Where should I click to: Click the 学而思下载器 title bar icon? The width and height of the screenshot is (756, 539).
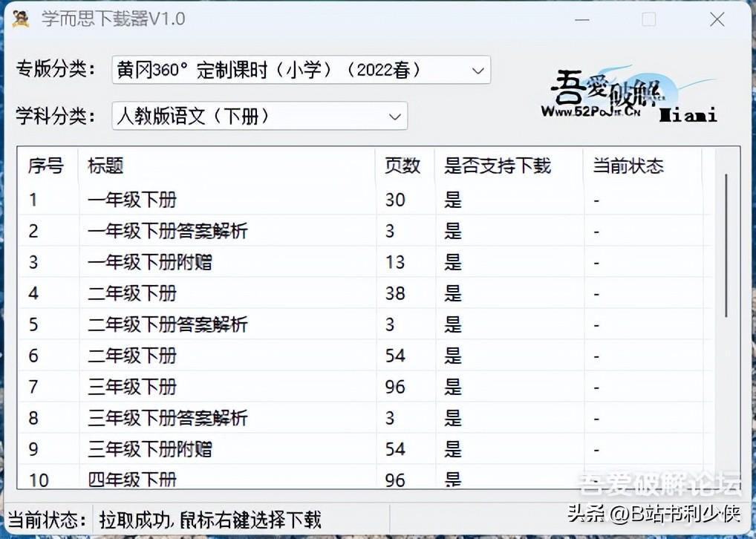coord(20,19)
